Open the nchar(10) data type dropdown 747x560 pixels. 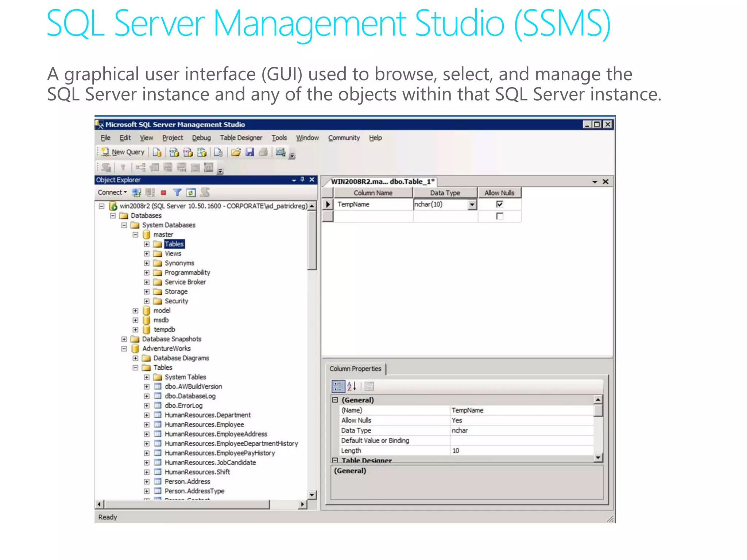click(x=472, y=205)
